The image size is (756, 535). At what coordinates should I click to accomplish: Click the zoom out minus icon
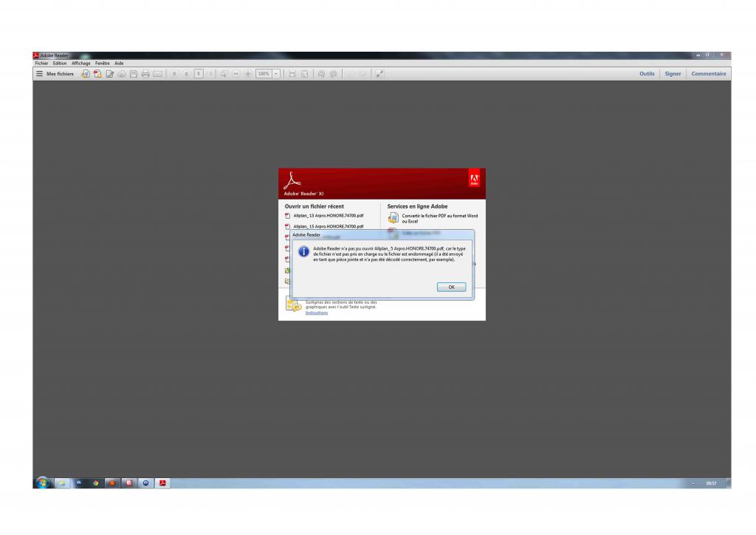click(236, 74)
